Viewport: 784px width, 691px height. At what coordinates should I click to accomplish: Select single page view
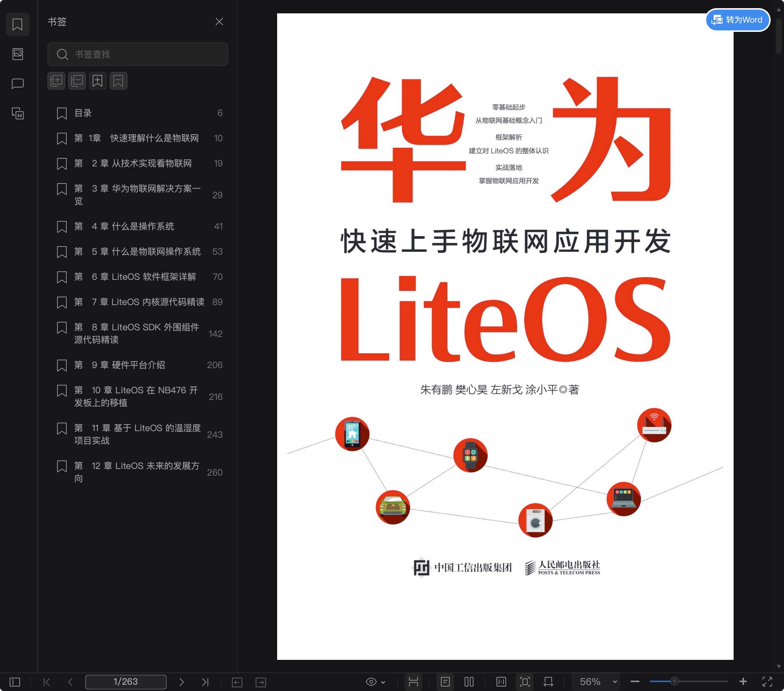click(x=445, y=682)
